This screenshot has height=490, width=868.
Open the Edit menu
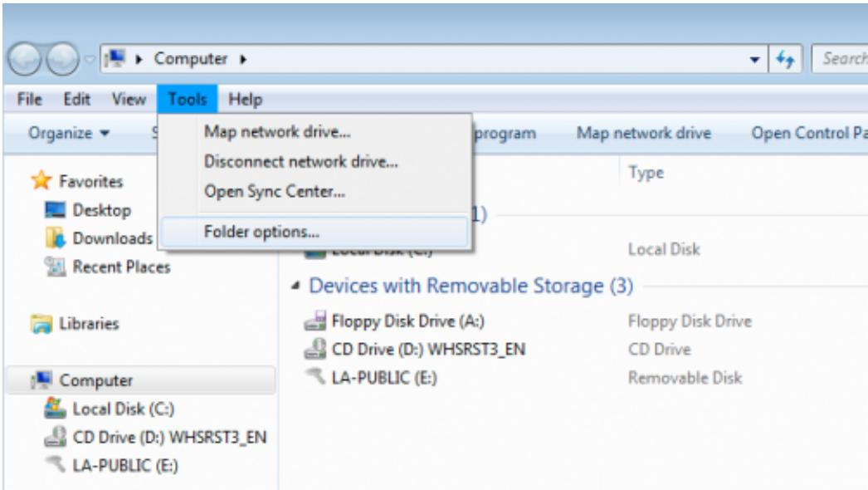pyautogui.click(x=76, y=99)
